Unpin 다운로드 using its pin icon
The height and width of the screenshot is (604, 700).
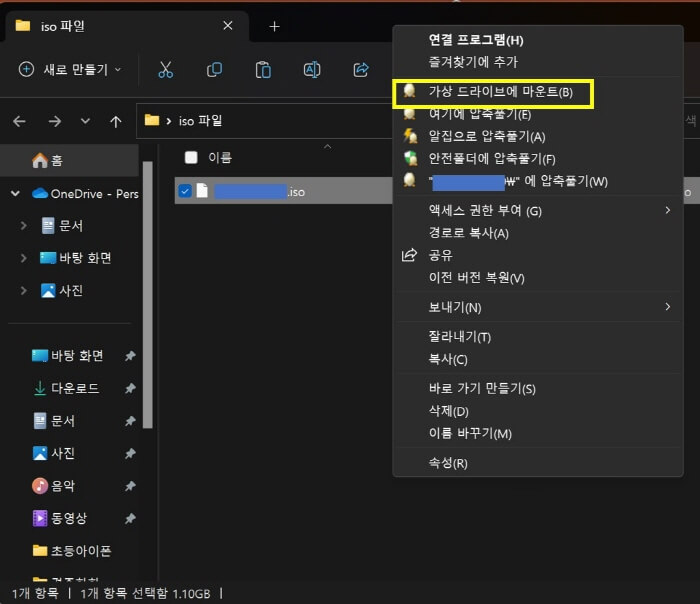click(130, 388)
